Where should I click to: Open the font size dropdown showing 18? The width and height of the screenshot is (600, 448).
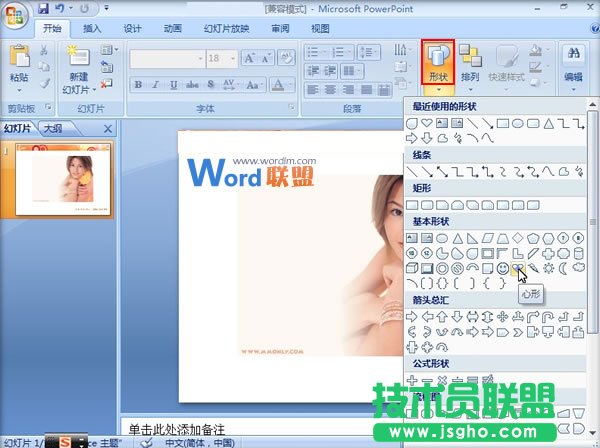click(x=233, y=59)
